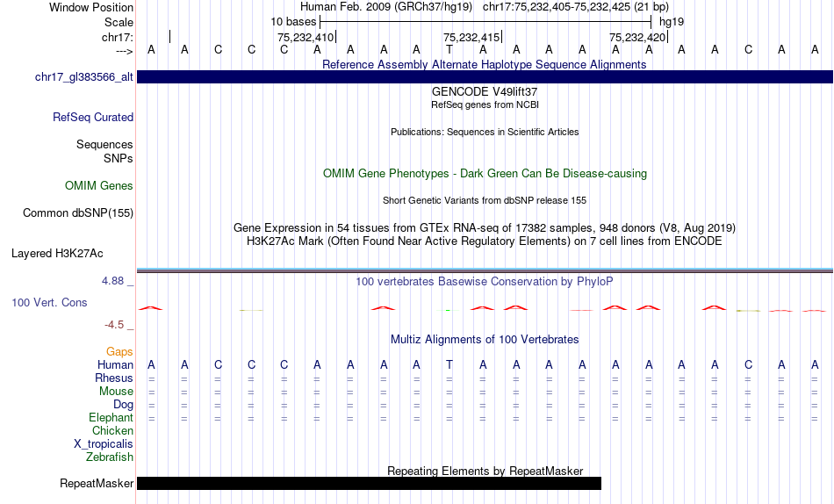Click Short Genetic Variants from dbSNP release 155
Viewport: 834px width, 504px height.
(x=485, y=201)
